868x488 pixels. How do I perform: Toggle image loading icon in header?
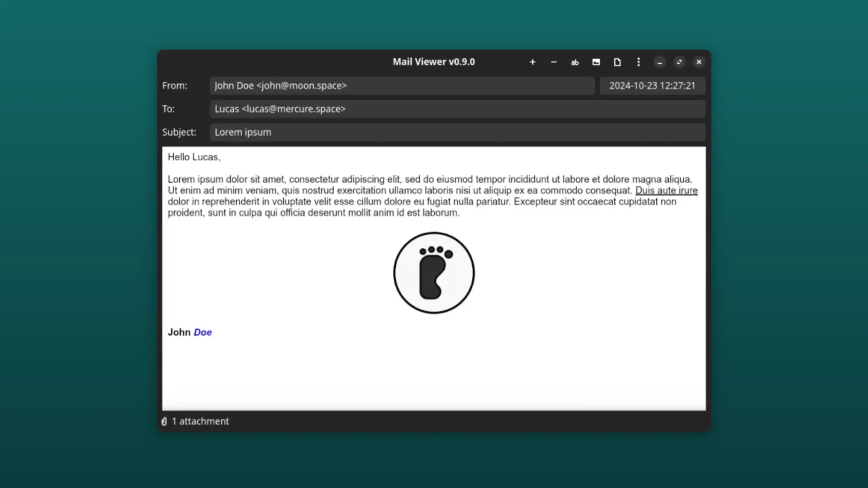[x=596, y=62]
